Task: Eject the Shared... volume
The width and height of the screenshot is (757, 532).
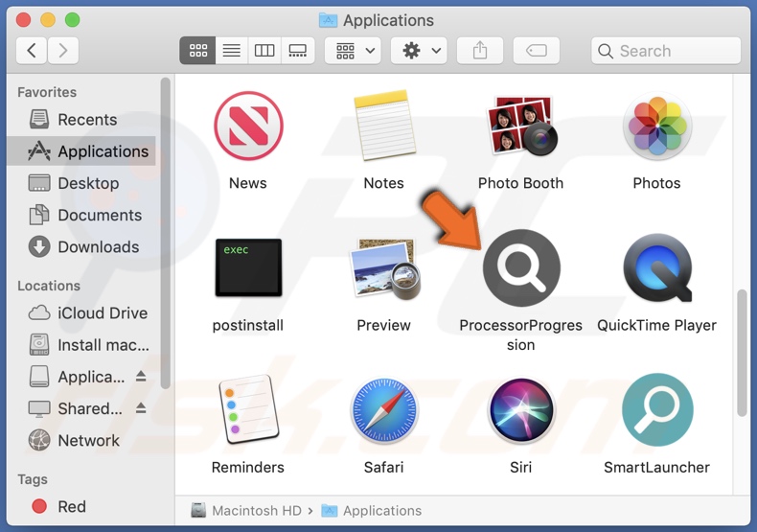Action: click(141, 408)
